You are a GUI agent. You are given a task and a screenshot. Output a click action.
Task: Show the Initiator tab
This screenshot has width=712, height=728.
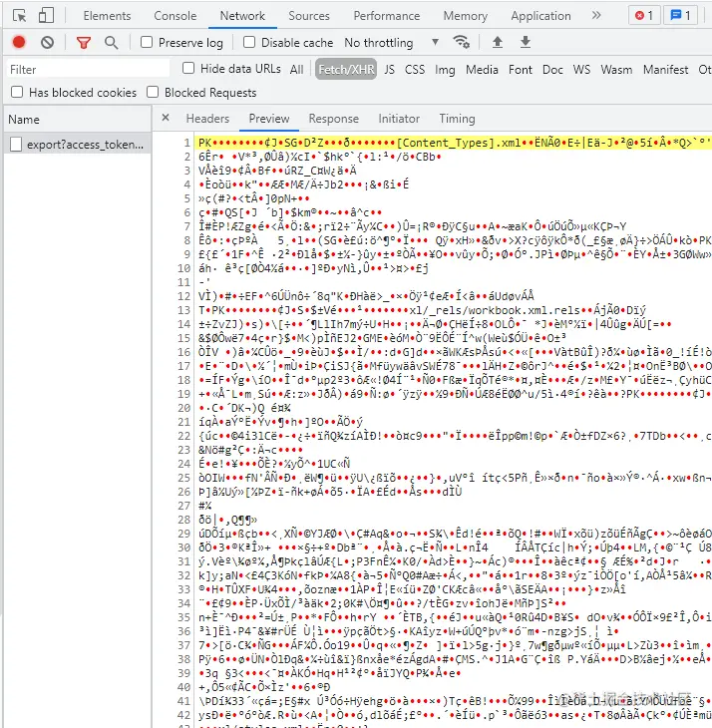(x=399, y=119)
